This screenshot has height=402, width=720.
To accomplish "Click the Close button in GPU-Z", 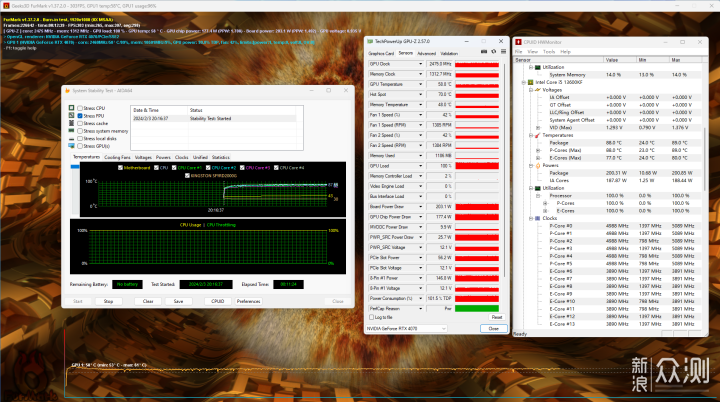I will click(x=494, y=328).
